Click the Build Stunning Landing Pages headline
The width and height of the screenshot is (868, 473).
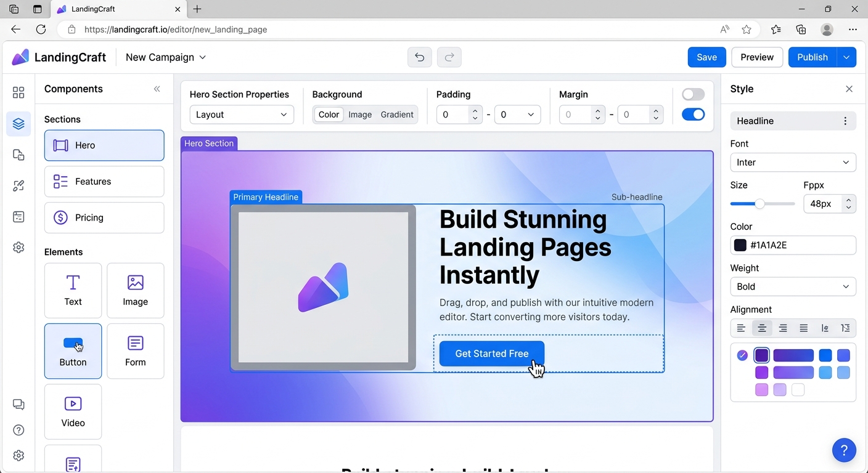pyautogui.click(x=525, y=247)
